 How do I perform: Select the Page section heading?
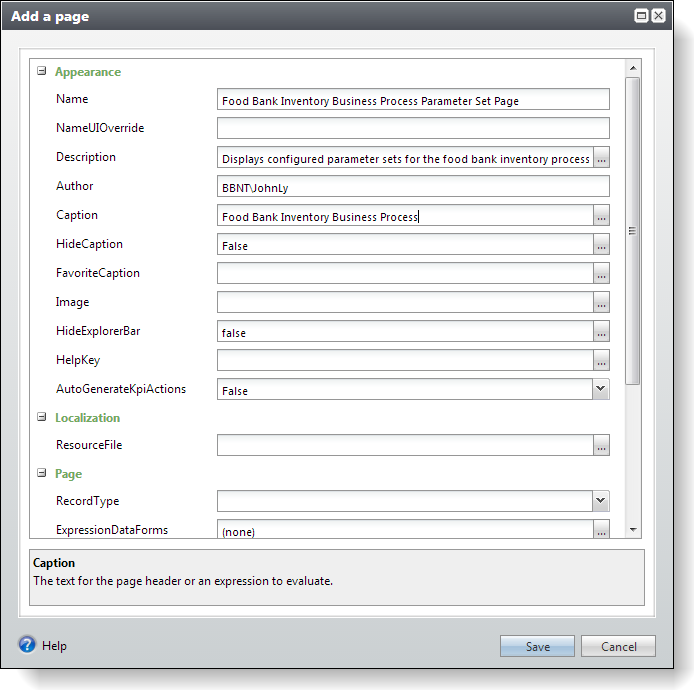click(x=68, y=474)
